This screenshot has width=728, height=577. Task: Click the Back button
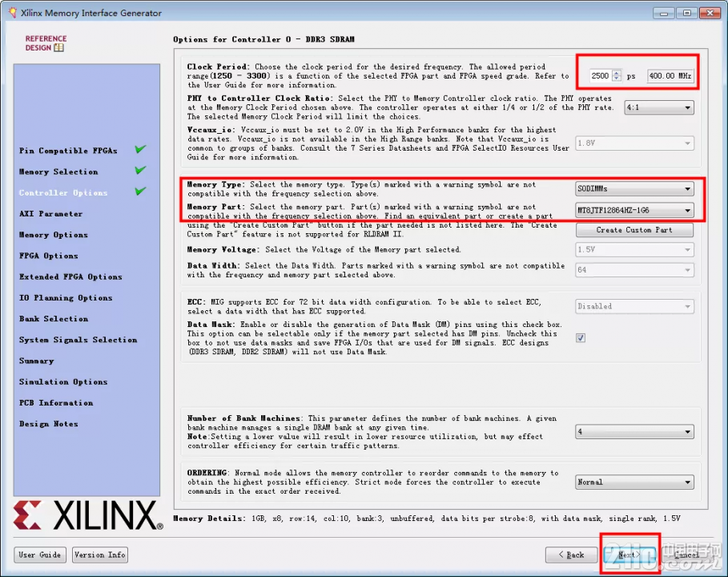571,555
